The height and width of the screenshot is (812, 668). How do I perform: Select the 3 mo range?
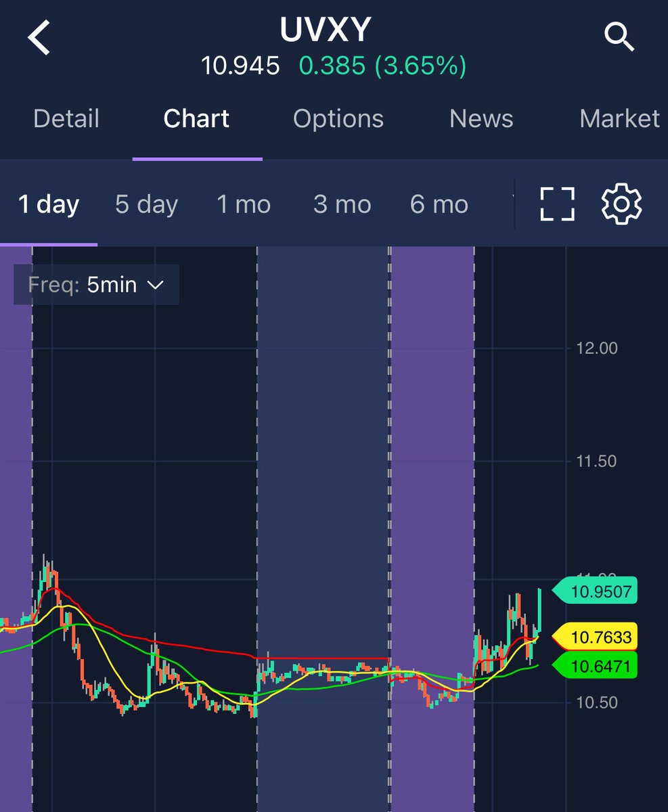[x=342, y=204]
